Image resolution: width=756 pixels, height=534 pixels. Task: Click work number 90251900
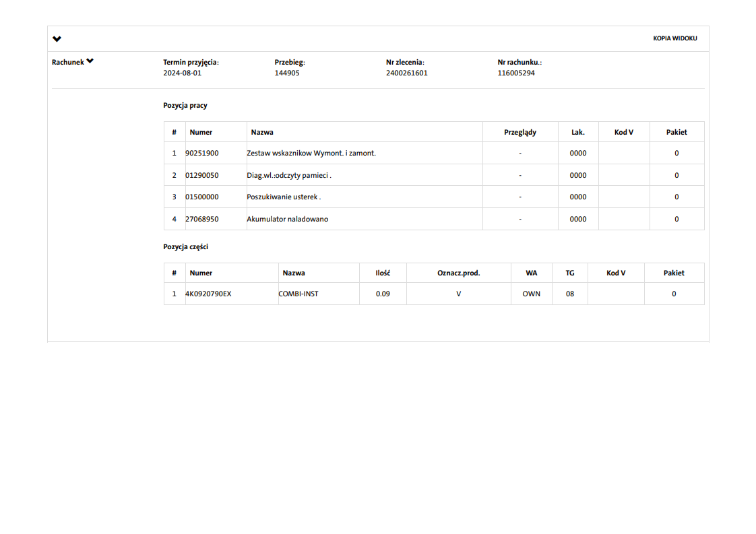tap(201, 154)
